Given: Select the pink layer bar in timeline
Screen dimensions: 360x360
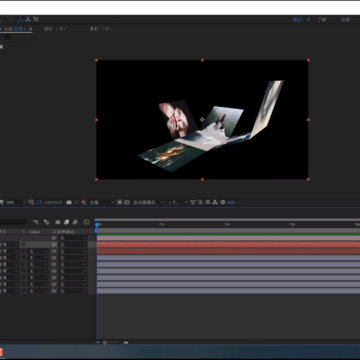Looking at the screenshot, I should pyautogui.click(x=228, y=238).
